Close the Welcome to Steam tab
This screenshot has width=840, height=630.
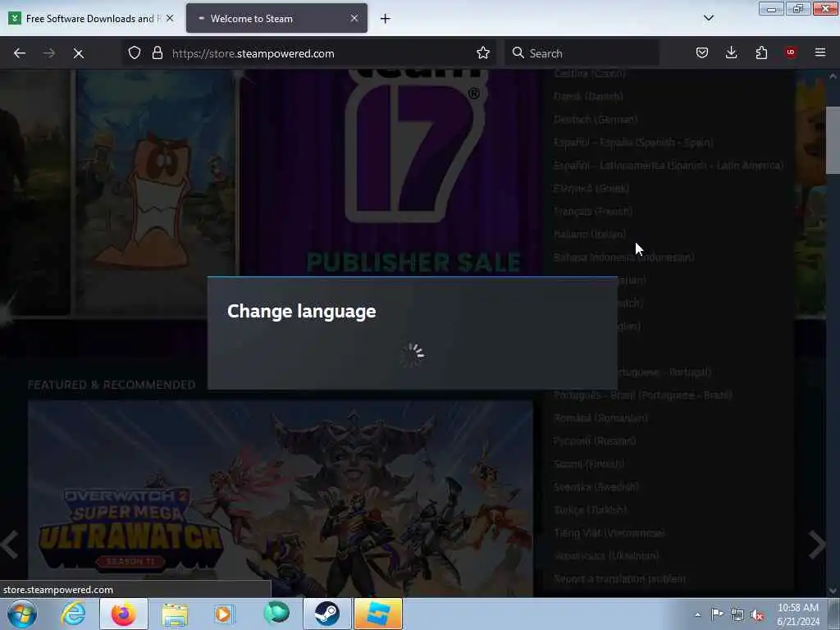(354, 18)
